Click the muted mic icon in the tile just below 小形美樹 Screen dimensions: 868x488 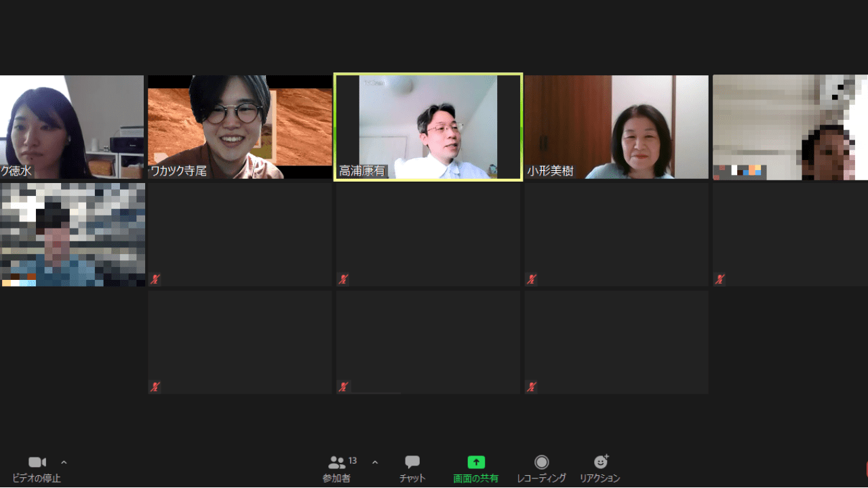(532, 279)
